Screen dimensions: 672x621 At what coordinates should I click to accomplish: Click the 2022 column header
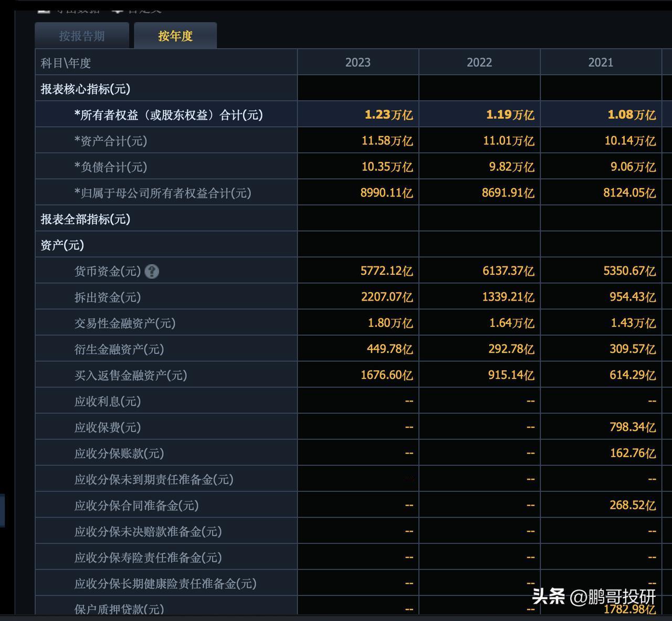click(x=479, y=63)
